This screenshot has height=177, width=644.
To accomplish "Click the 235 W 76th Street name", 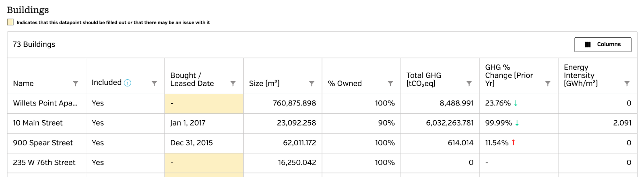I will [44, 163].
